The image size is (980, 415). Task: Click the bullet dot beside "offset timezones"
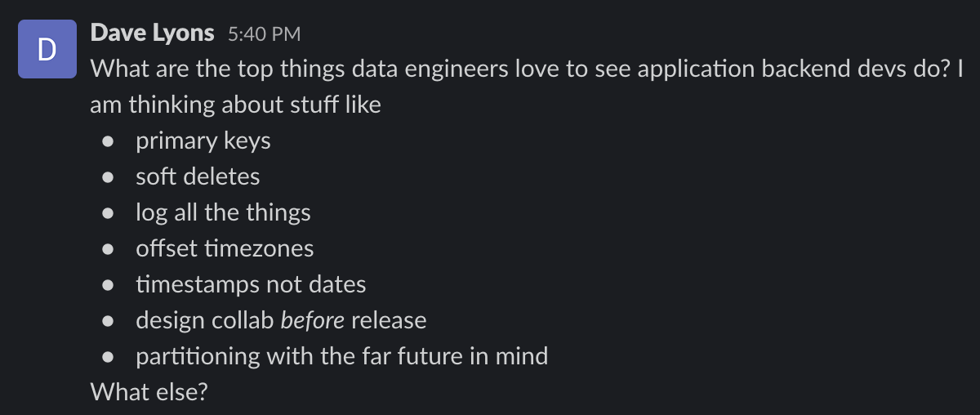point(109,249)
